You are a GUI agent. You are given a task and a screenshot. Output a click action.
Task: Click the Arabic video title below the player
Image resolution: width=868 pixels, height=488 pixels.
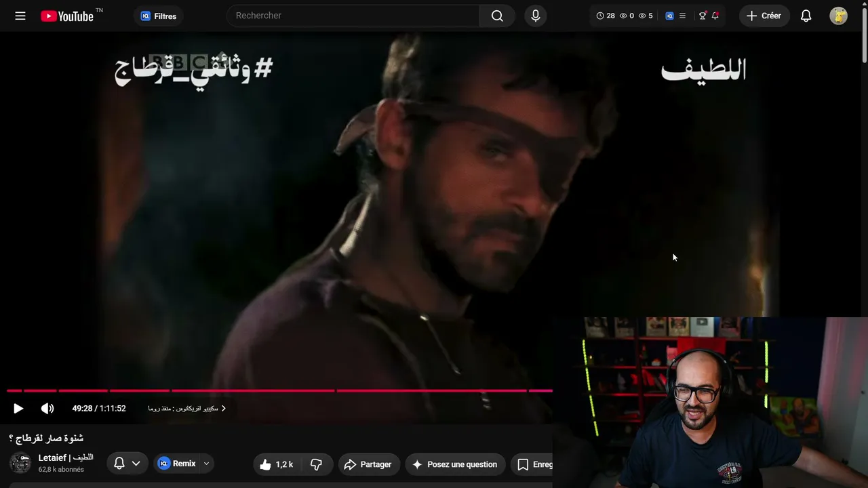click(x=46, y=438)
